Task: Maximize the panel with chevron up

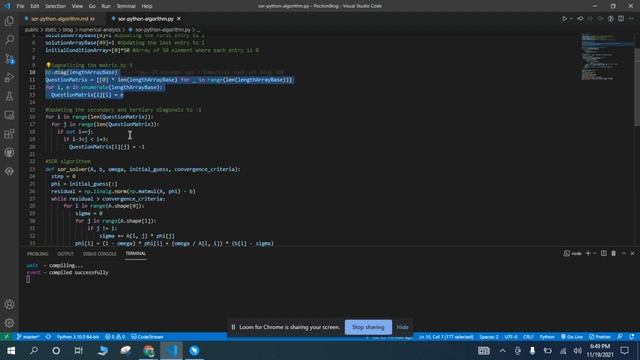Action: [624, 253]
